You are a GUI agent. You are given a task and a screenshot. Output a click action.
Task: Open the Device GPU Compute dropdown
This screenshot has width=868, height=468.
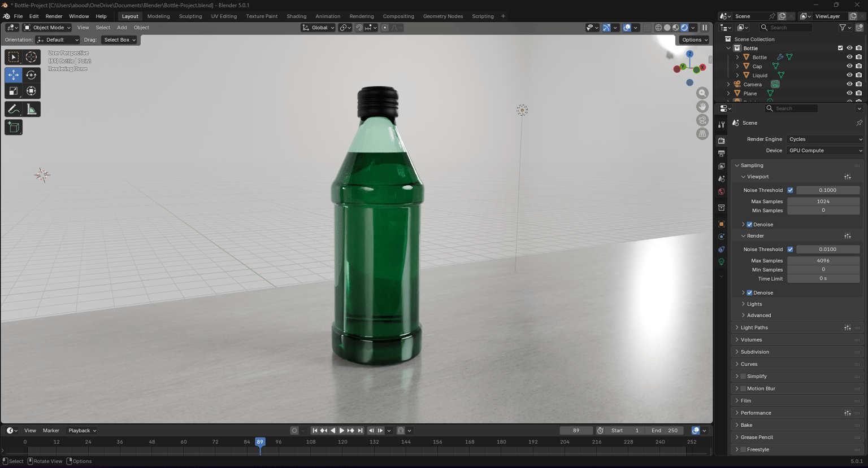click(825, 151)
